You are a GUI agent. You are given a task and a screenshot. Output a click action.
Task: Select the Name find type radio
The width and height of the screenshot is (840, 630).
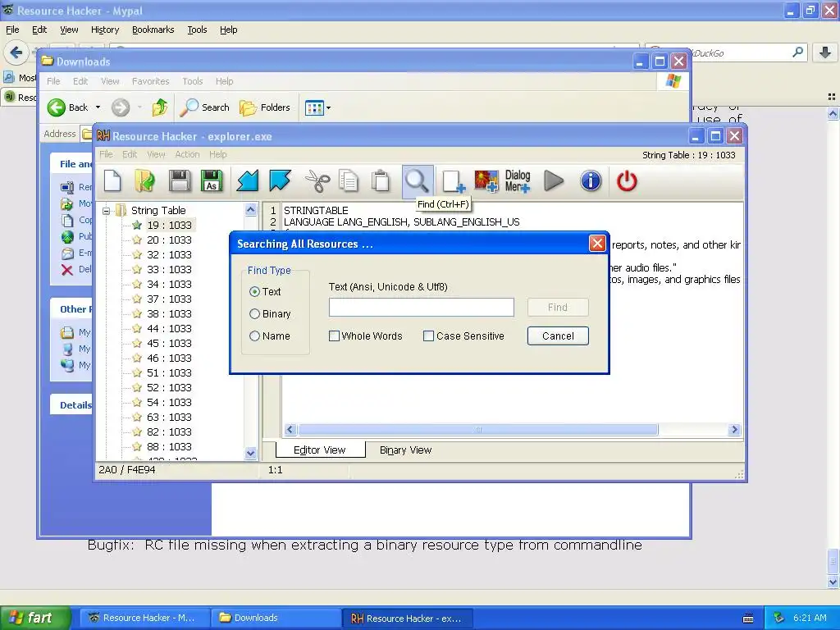tap(254, 336)
